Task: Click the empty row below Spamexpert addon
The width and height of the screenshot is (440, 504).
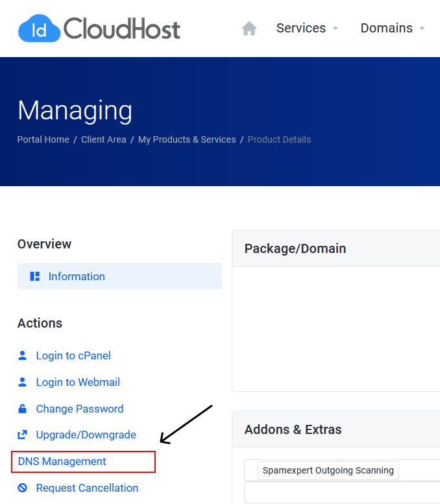Action: coord(341,492)
